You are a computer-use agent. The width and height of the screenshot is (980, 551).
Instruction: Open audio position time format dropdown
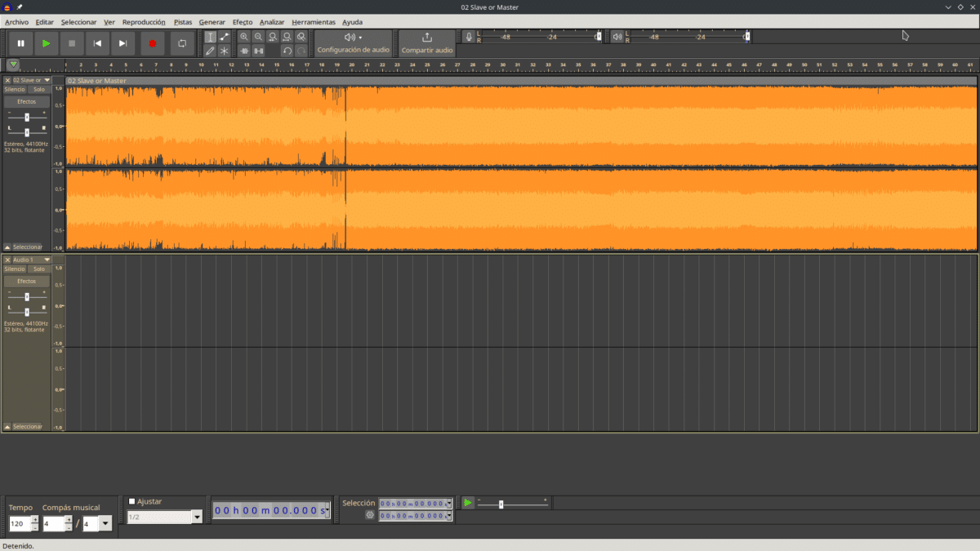327,511
